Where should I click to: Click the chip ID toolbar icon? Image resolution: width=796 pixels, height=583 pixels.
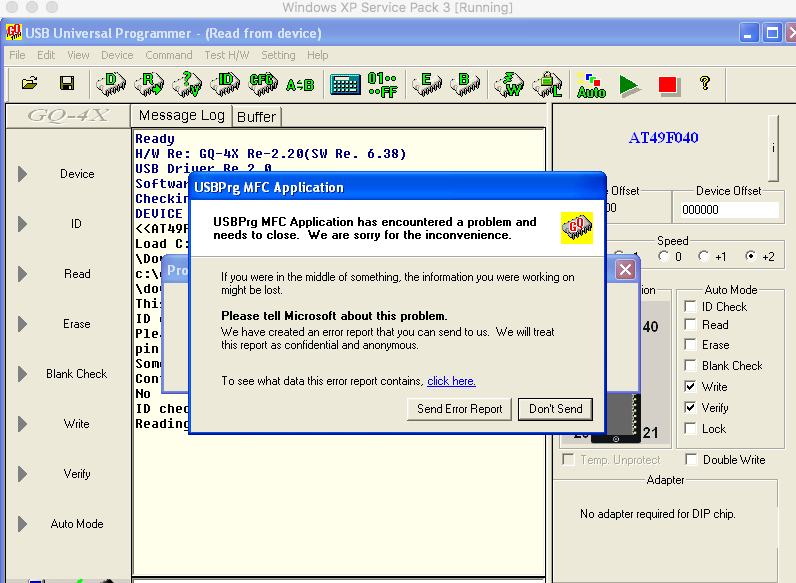[226, 84]
